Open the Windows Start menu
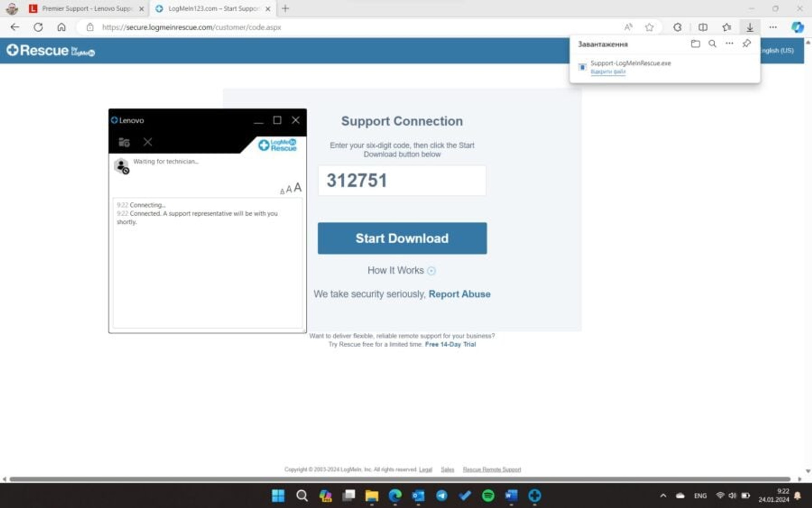The height and width of the screenshot is (508, 812). 278,496
